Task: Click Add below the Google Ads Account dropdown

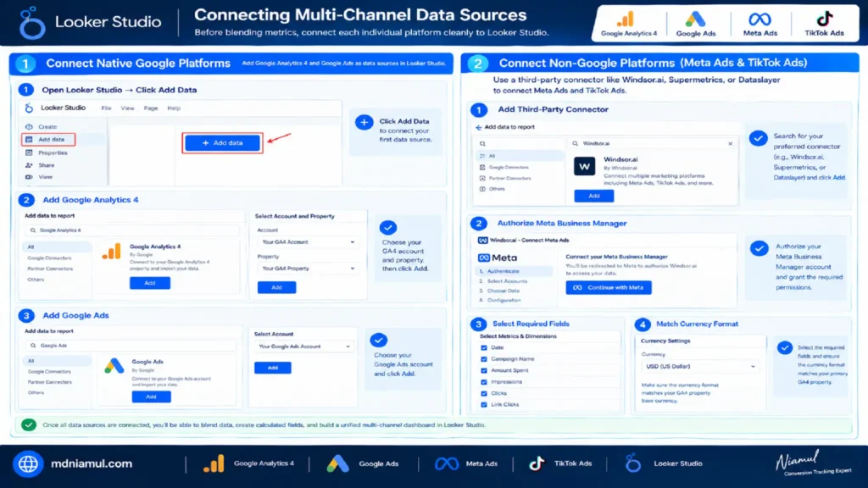Action: (273, 368)
